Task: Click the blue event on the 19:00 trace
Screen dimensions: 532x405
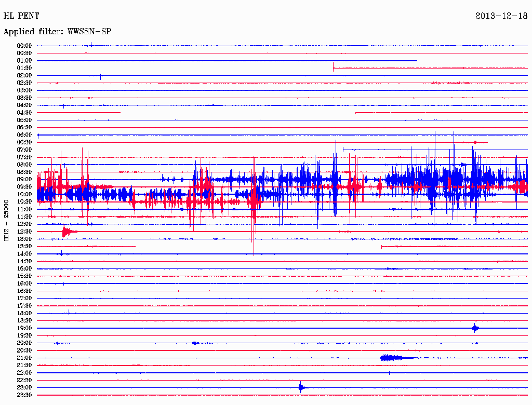Action: [x=476, y=328]
